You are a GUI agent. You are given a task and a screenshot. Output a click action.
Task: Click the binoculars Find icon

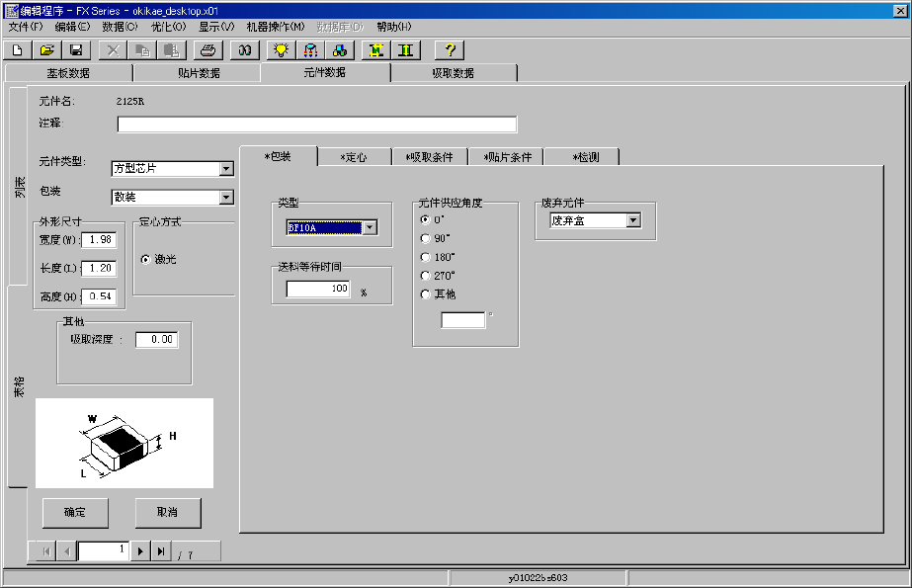(x=245, y=49)
